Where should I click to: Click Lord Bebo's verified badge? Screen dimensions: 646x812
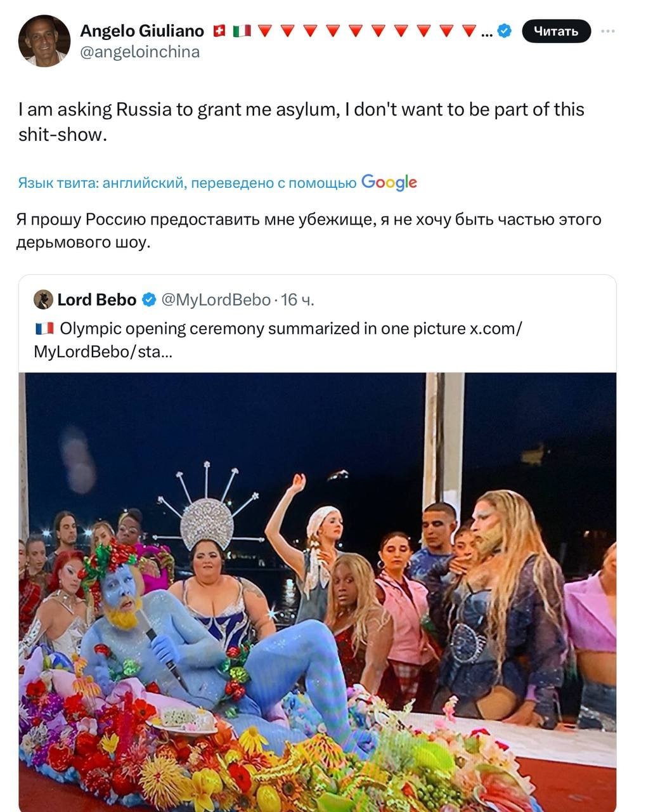point(148,299)
